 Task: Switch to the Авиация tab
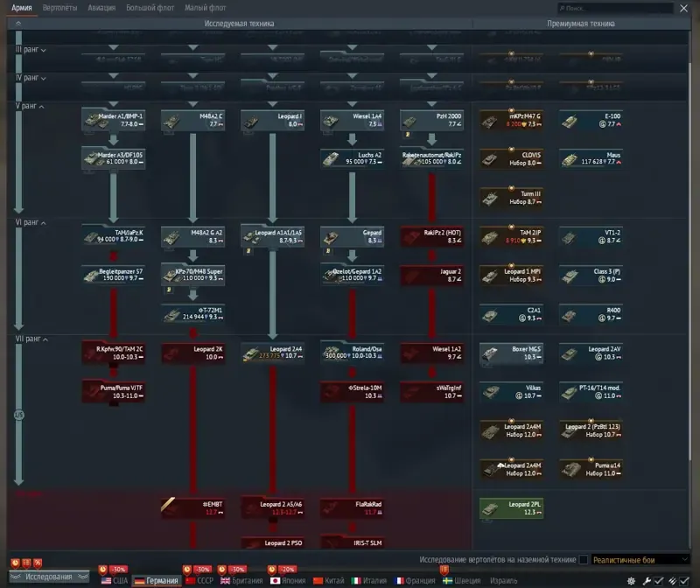101,8
